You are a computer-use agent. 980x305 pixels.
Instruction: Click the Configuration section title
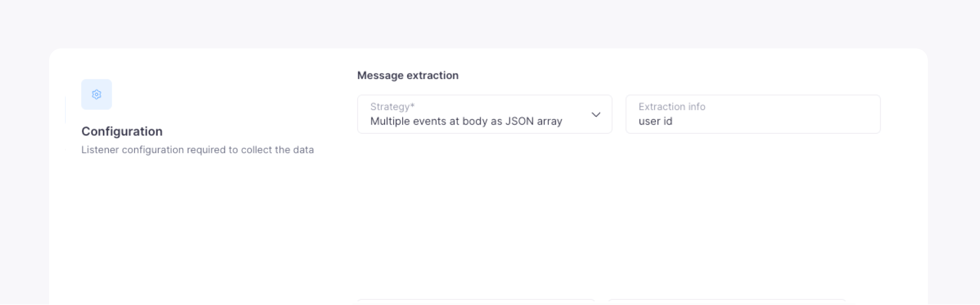[x=122, y=131]
